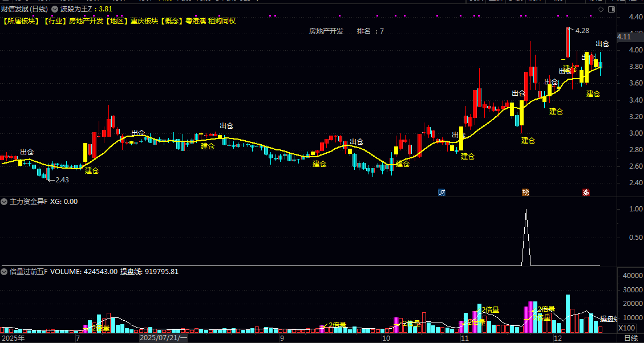Select the 主力资金异F indicator title
This screenshot has height=343, width=644.
pos(29,202)
